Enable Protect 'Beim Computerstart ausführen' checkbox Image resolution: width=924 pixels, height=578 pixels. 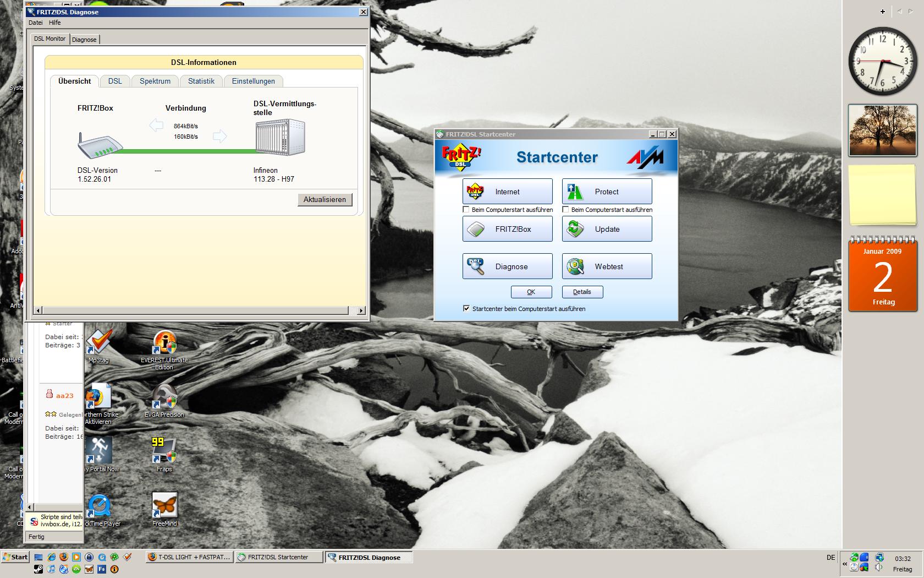(x=565, y=210)
